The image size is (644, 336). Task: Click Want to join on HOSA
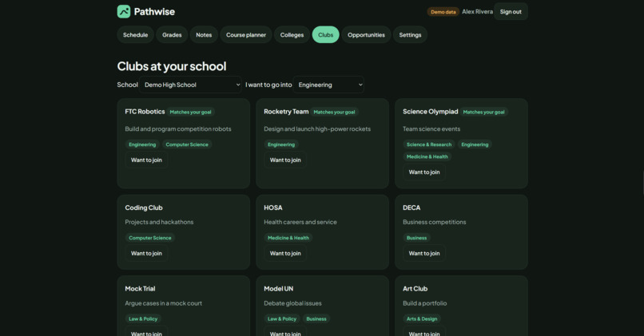(285, 254)
